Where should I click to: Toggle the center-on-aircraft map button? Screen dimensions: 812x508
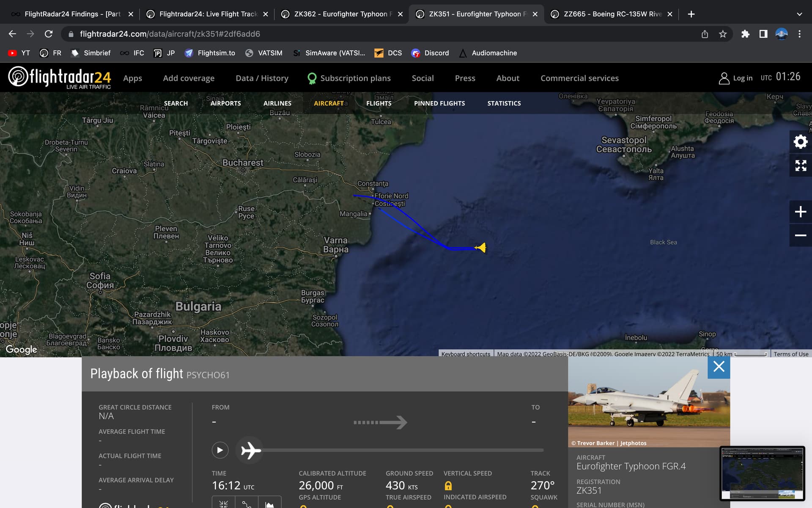(x=223, y=503)
